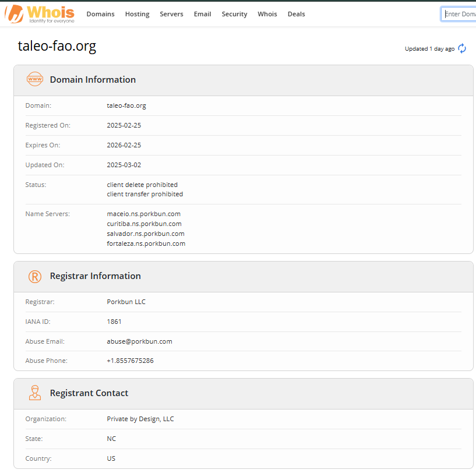
Task: Select name server fortaleza.ns.porkbun.com
Action: click(x=146, y=243)
